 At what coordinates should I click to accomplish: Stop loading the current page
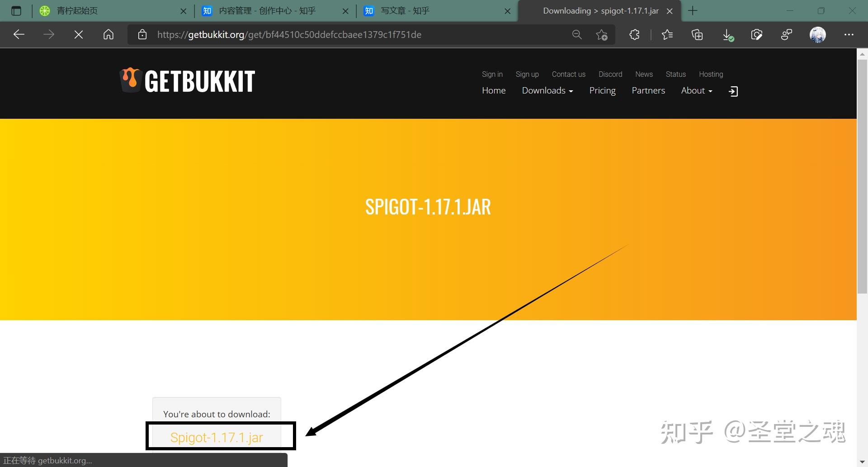point(79,34)
